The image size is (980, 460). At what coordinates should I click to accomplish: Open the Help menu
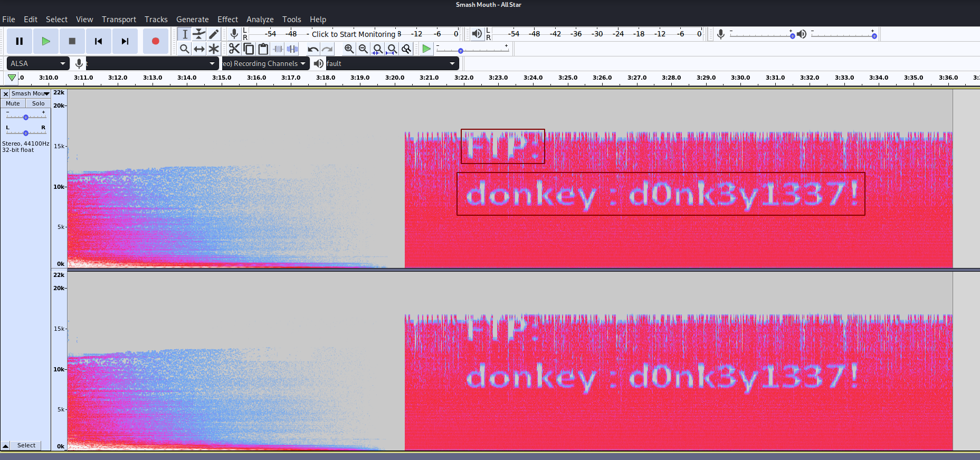(318, 20)
